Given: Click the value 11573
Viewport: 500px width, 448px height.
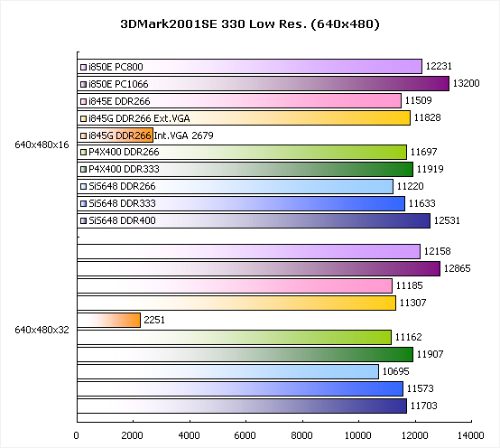Looking at the screenshot, I should (421, 388).
